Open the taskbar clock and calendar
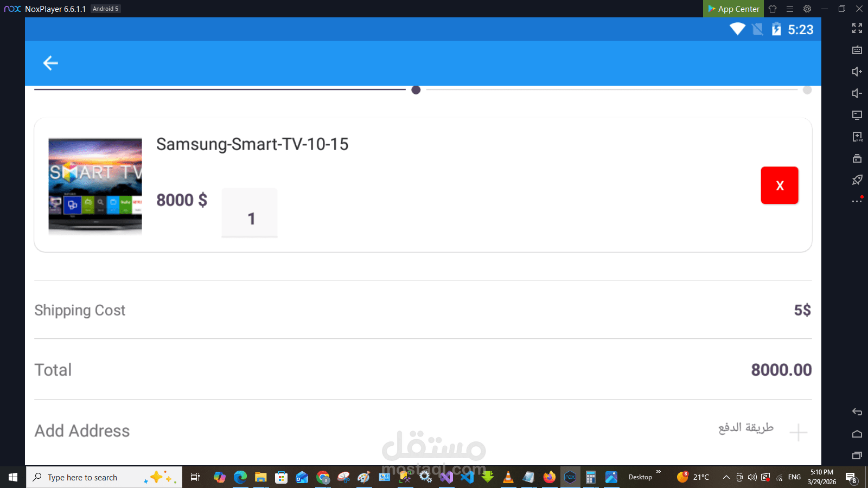868x488 pixels. click(822, 477)
